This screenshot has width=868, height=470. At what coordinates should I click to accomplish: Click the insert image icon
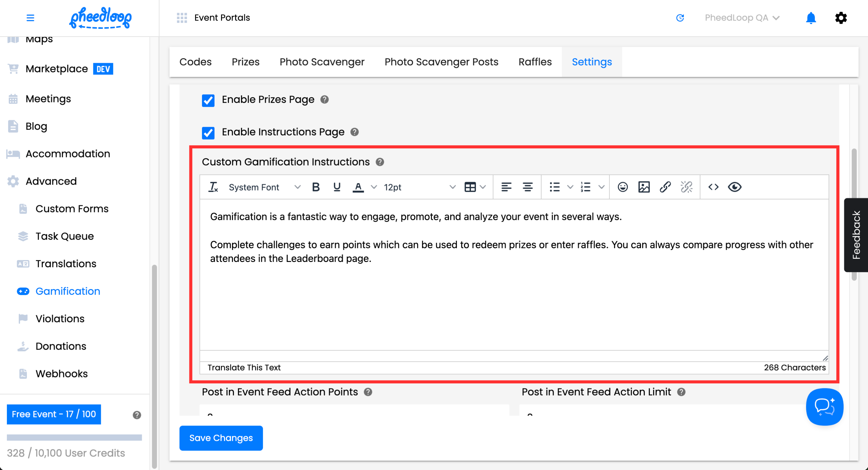(643, 187)
